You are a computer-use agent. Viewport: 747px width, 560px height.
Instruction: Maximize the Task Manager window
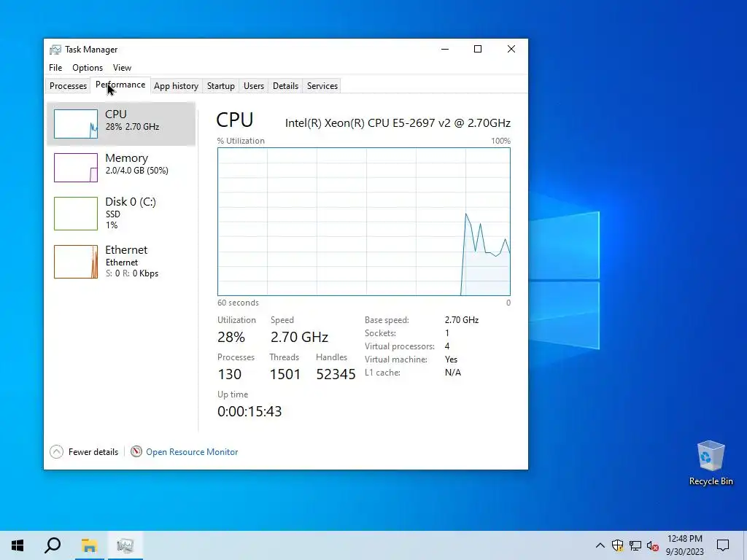pyautogui.click(x=478, y=49)
